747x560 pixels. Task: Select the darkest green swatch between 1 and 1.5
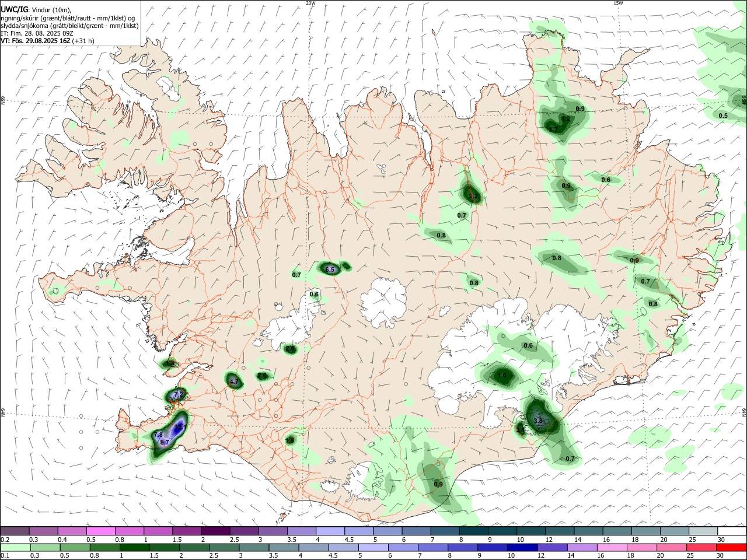[134, 548]
